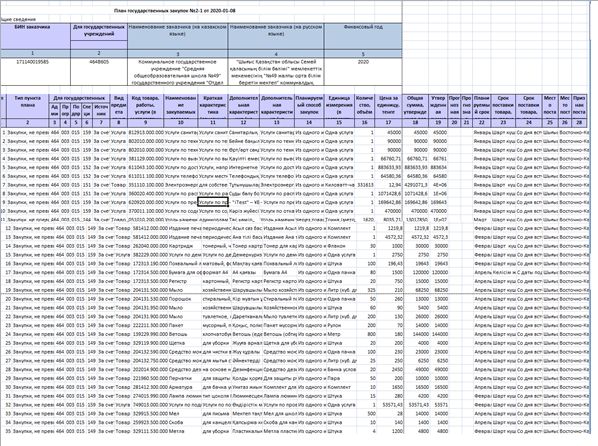The image size is (598, 446).
Task: Select header 'Тип пункта плана'
Action: coord(27,106)
